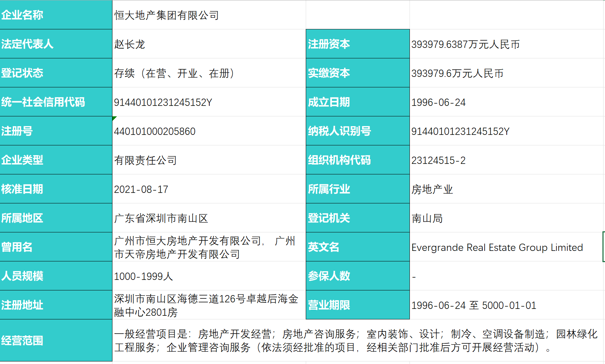
Task: Click the 有限责任公司 cell
Action: 209,160
